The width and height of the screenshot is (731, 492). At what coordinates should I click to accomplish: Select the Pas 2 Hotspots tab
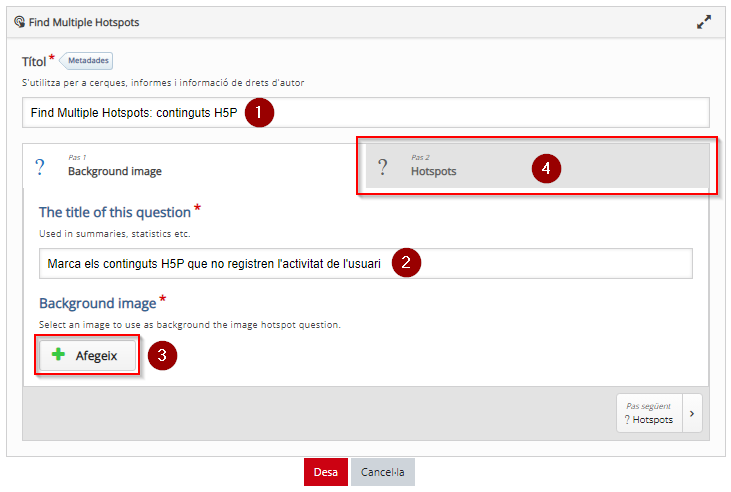(538, 166)
